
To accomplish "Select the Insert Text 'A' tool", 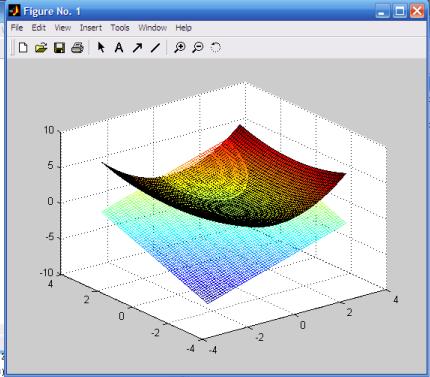I will 119,48.
